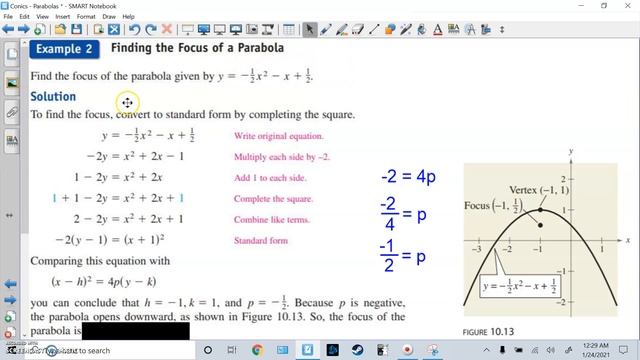The image size is (640, 360).
Task: Select the Text tool with red-underlined A
Action: click(x=438, y=29)
